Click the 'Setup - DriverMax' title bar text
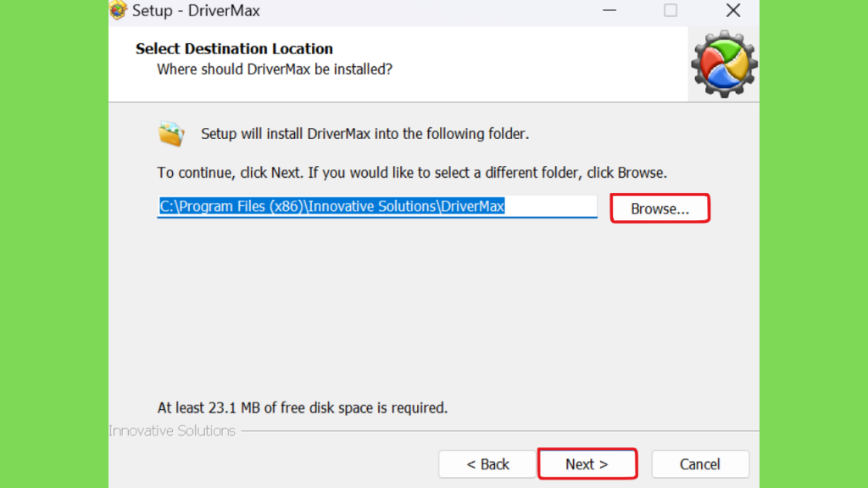Screen dimensions: 868x488 point(196,10)
